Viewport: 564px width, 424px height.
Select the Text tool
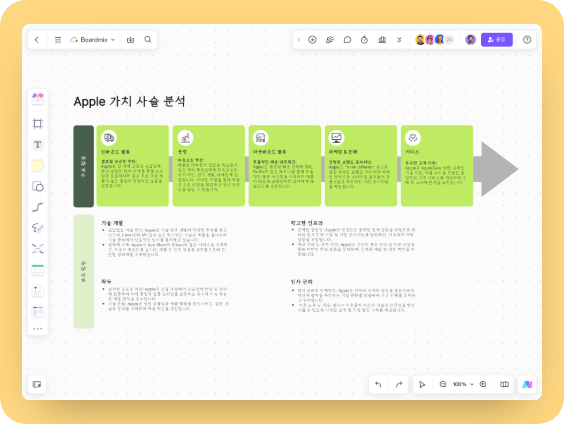[37, 145]
